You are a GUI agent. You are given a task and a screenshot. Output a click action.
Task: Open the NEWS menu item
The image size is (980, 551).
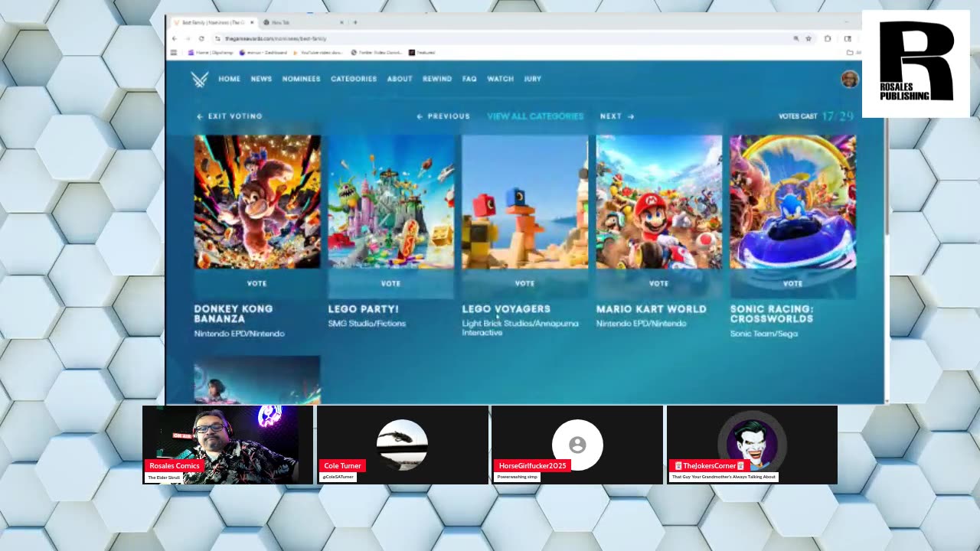(261, 79)
